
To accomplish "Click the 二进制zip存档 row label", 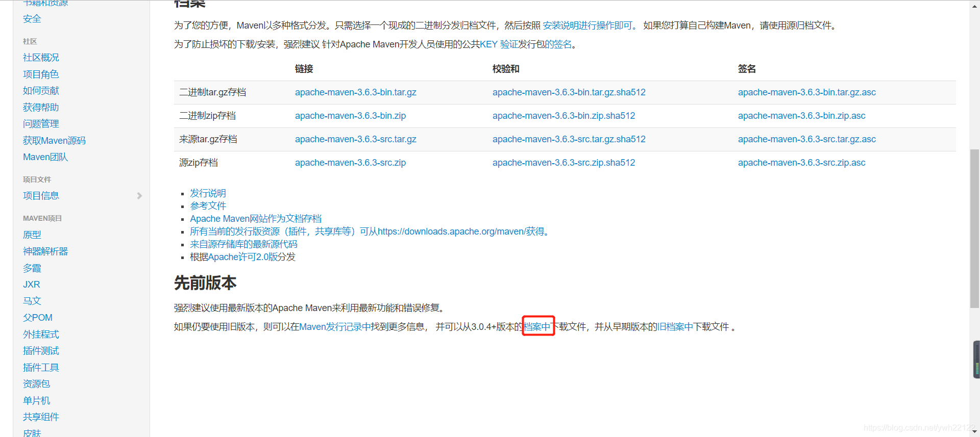I will [208, 116].
